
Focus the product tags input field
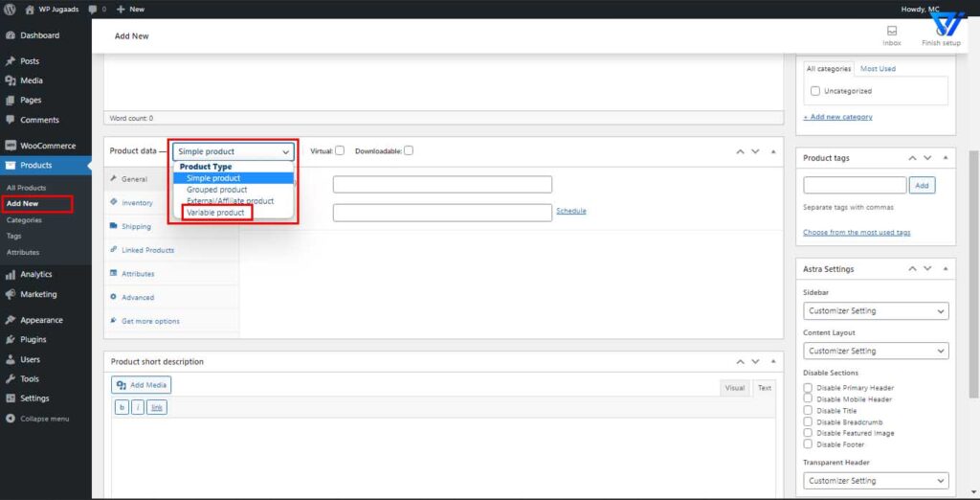(x=855, y=185)
